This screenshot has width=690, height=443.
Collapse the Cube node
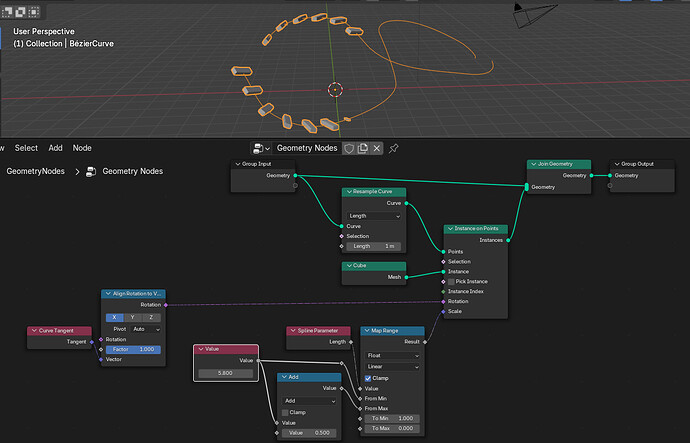[x=349, y=266]
